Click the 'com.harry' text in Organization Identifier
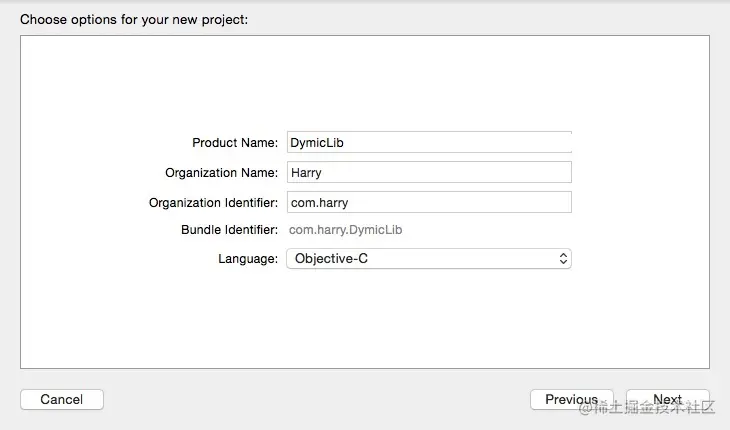Viewport: 730px width, 430px height. 319,202
